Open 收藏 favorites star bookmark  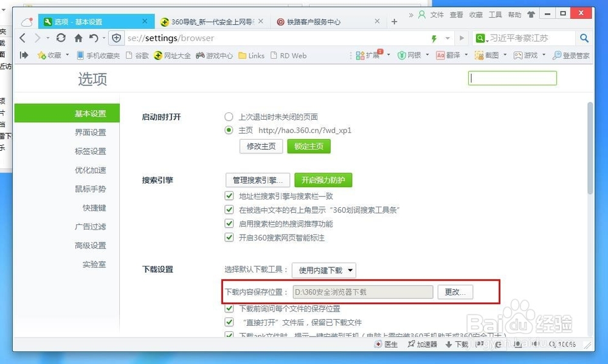pos(49,55)
